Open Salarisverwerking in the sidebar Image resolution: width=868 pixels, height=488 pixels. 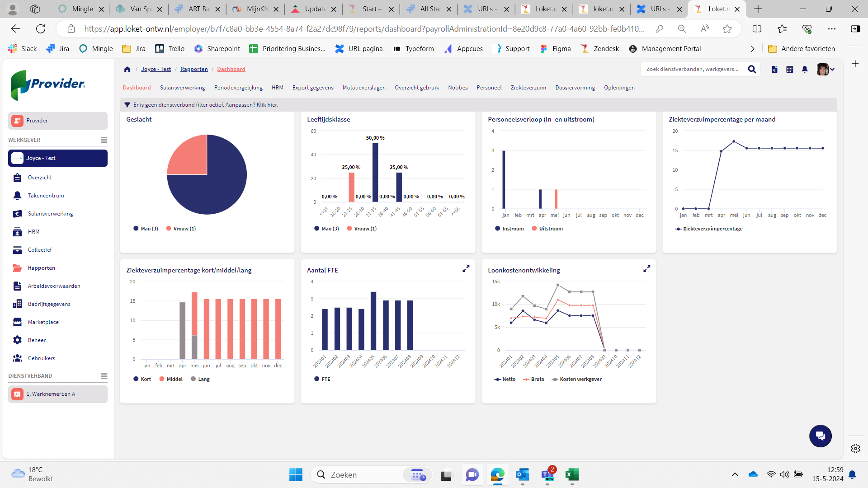[x=50, y=214]
